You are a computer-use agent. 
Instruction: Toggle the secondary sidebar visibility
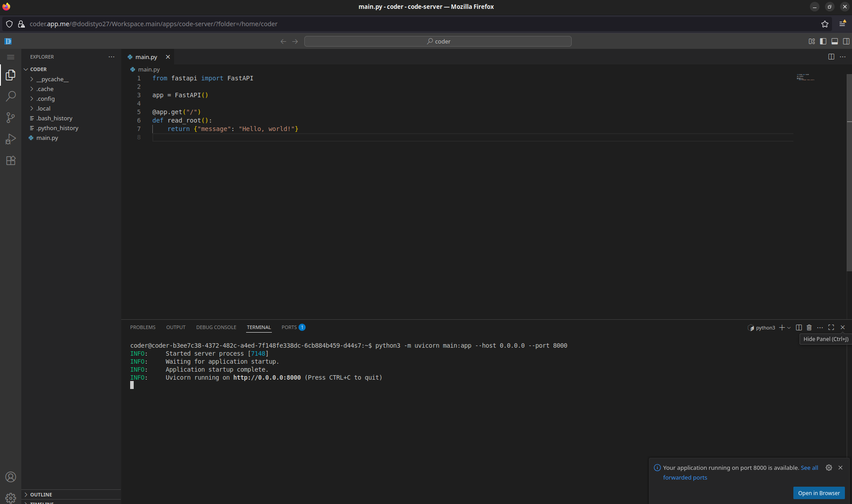[846, 41]
